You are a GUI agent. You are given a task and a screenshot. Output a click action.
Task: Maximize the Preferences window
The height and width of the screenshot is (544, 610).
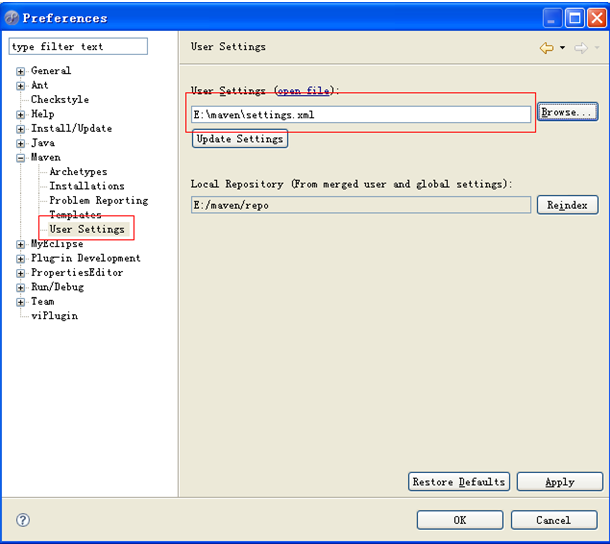(575, 18)
